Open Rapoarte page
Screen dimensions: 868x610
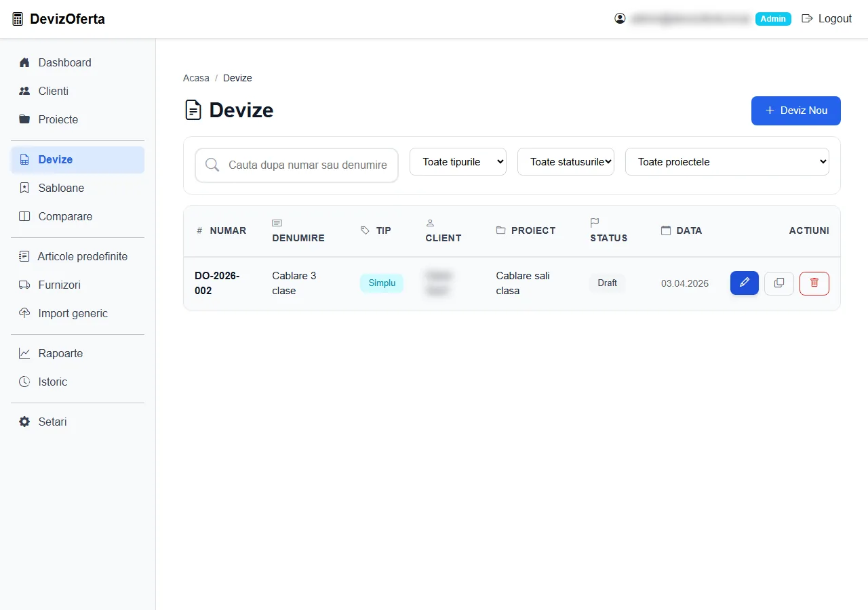(x=77, y=353)
